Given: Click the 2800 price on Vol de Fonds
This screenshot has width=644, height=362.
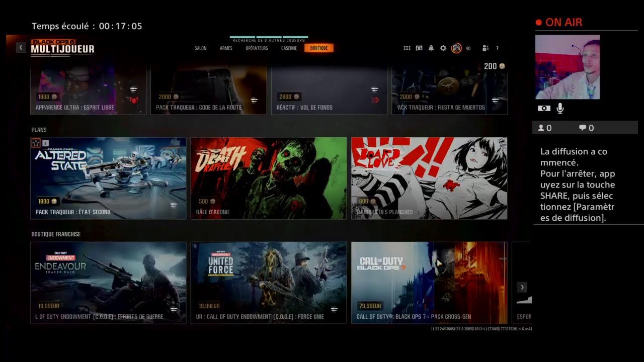Looking at the screenshot, I should pos(289,97).
